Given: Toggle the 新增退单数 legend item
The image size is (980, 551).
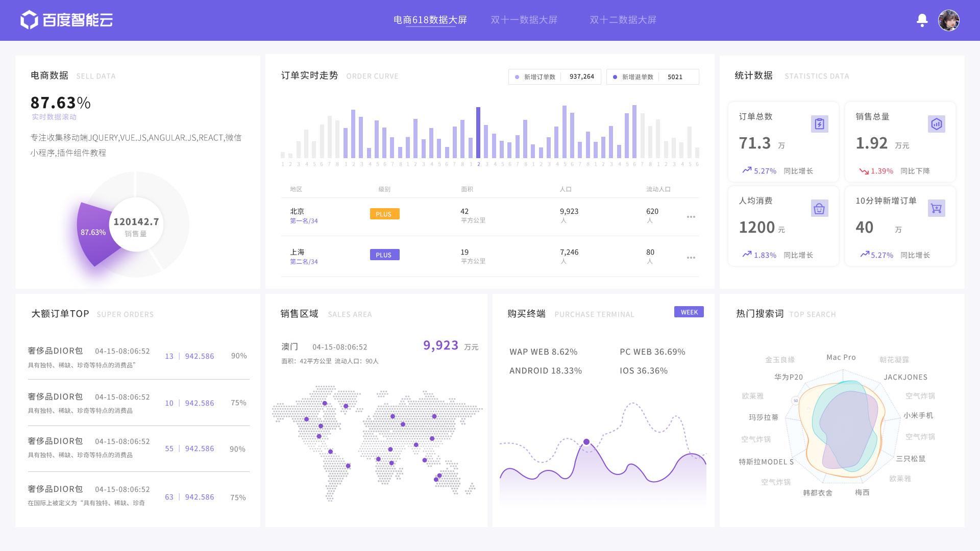Looking at the screenshot, I should coord(637,77).
